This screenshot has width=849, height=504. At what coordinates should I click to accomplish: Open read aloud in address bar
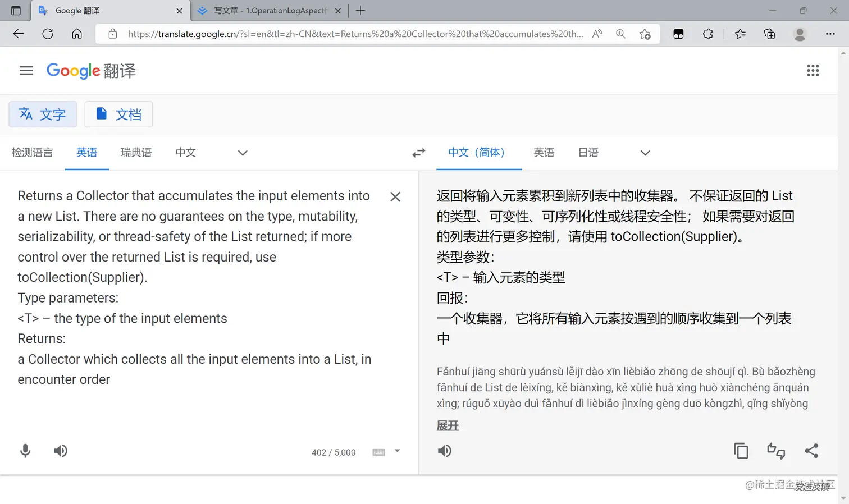[597, 34]
